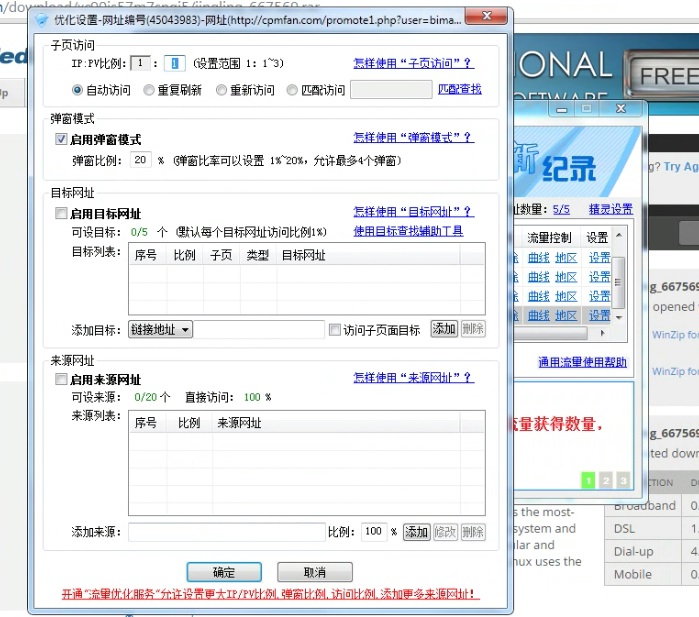Click the 添加目标 URL input field
Viewport: 699px width, 617px height.
pos(259,329)
